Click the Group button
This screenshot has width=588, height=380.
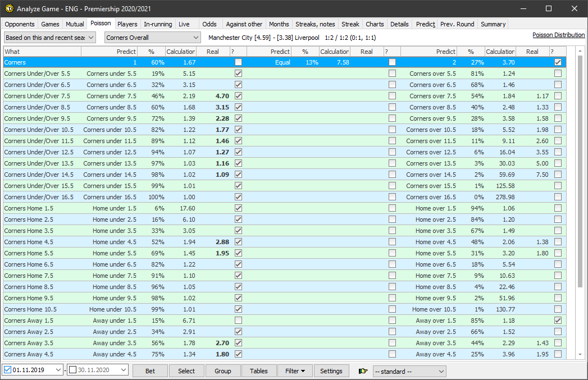click(x=223, y=371)
